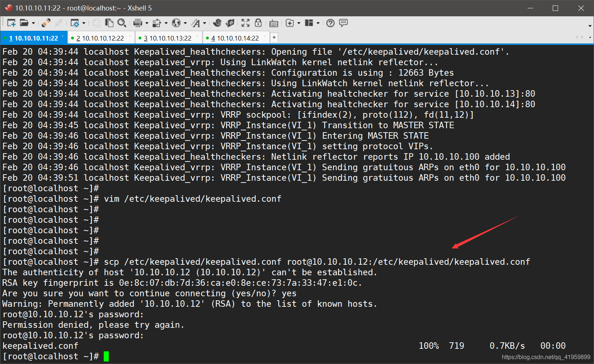Expand the Print dropdown arrow

click(x=147, y=23)
